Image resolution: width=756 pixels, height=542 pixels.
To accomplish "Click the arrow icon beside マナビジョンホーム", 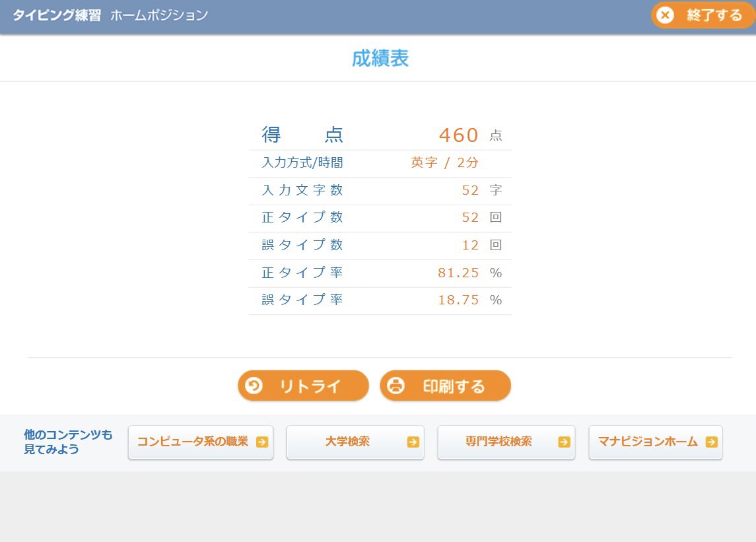I will pyautogui.click(x=712, y=442).
